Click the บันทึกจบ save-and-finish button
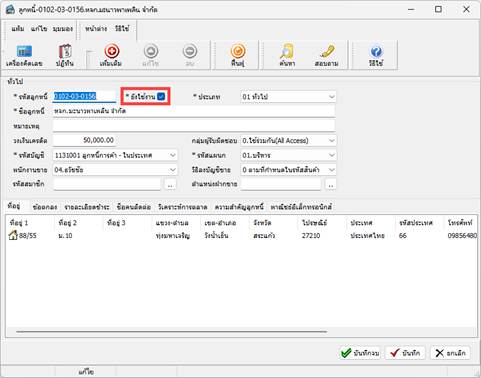481x378 pixels. pyautogui.click(x=360, y=353)
